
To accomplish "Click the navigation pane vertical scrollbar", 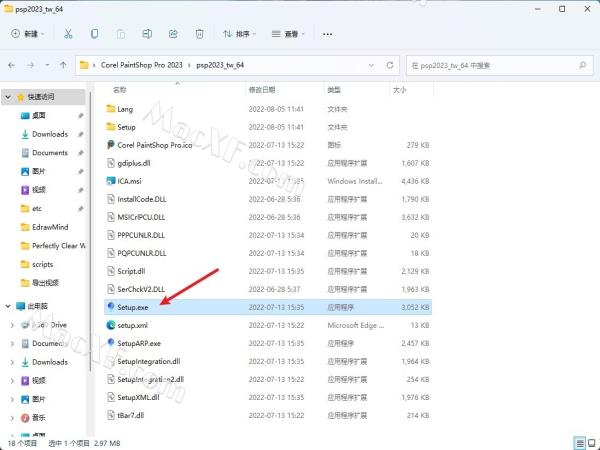I will [x=90, y=232].
